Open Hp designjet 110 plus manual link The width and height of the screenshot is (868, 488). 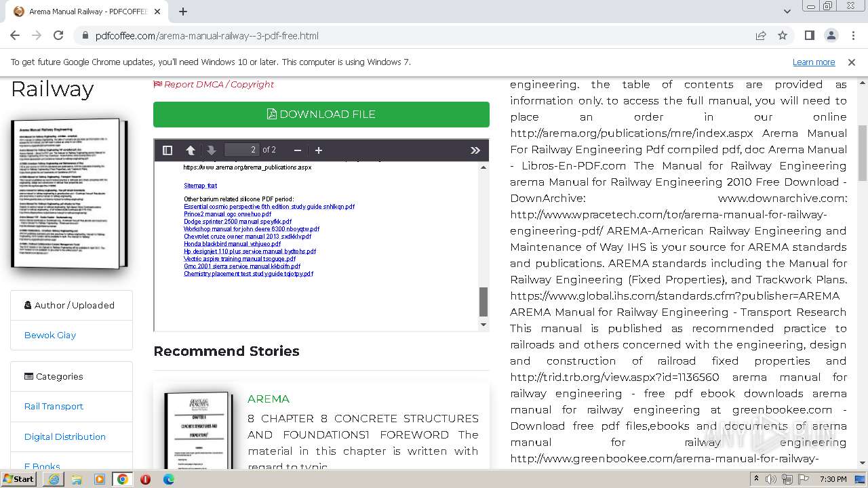coord(250,251)
